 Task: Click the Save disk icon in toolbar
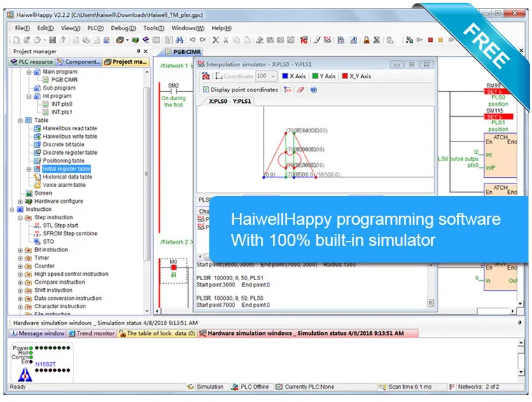point(52,40)
